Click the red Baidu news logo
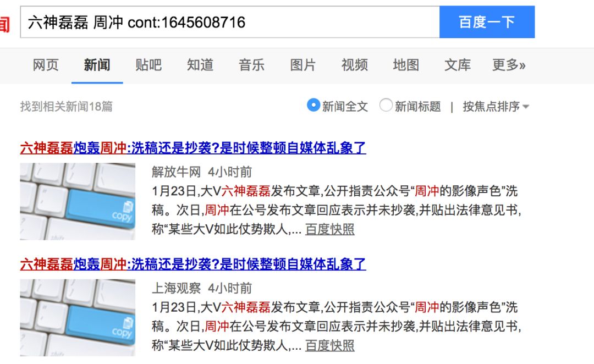The height and width of the screenshot is (364, 594). pos(4,24)
